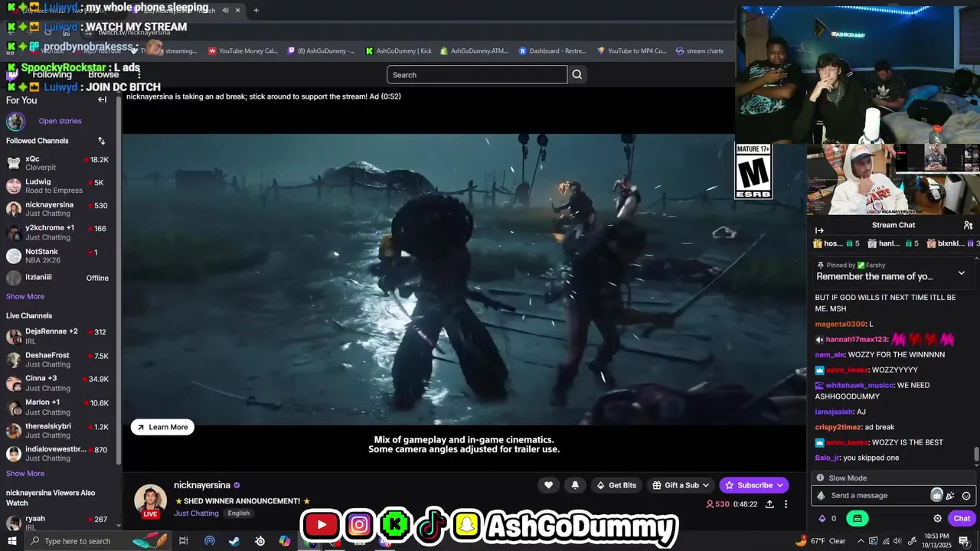
Task: Open Task View on taskbar
Action: click(184, 541)
